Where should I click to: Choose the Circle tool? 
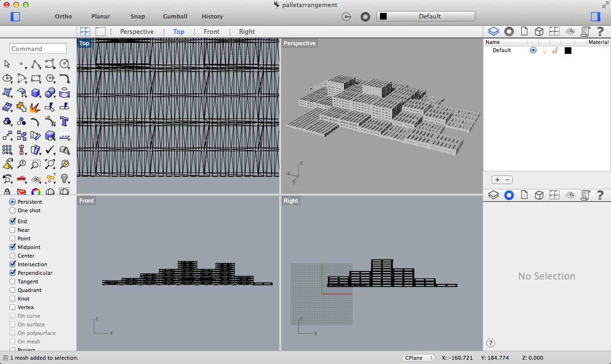64,64
